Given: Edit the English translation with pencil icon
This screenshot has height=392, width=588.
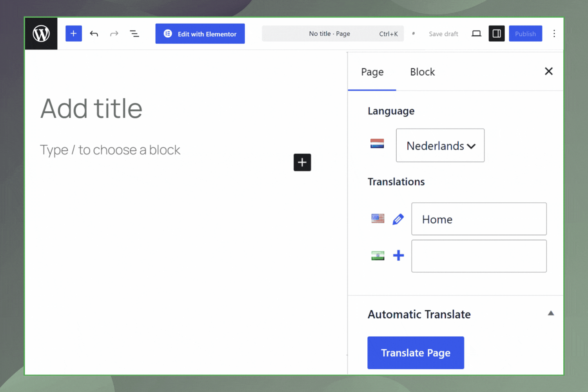Looking at the screenshot, I should click(x=398, y=219).
